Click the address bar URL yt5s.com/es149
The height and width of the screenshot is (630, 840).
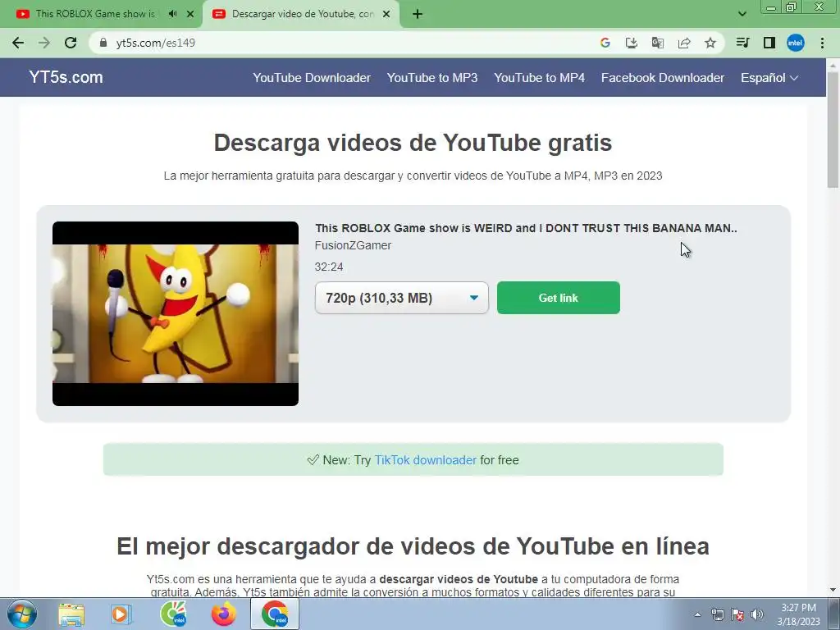[x=155, y=43]
